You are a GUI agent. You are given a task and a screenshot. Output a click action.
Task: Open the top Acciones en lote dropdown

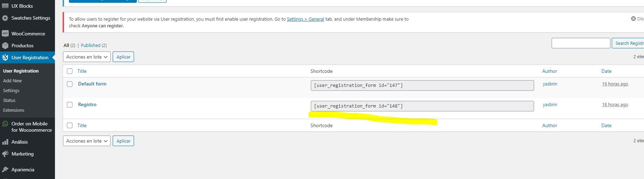click(87, 57)
